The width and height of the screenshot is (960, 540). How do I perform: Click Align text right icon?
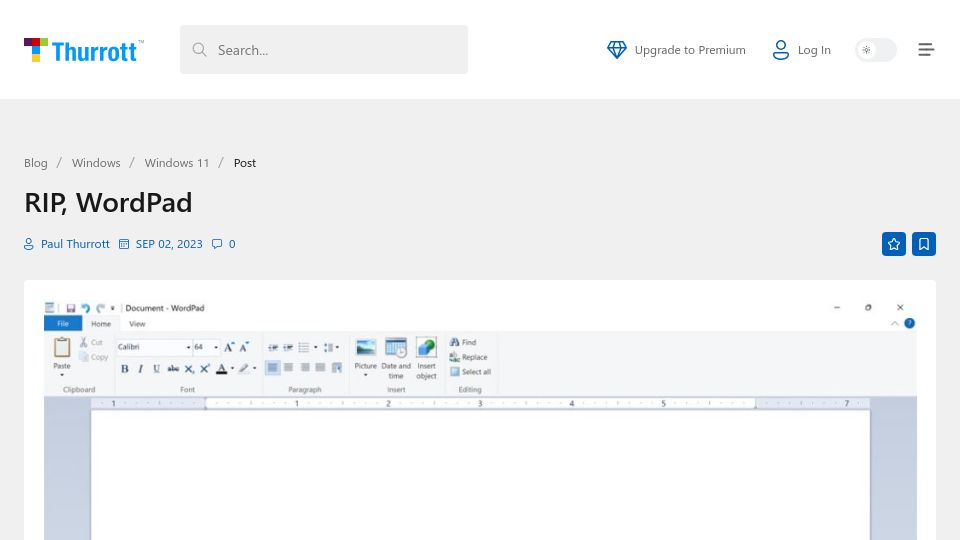tap(305, 367)
